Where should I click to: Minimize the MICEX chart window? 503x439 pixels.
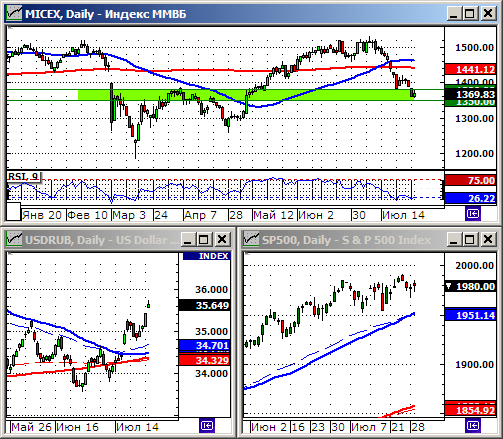pos(454,14)
